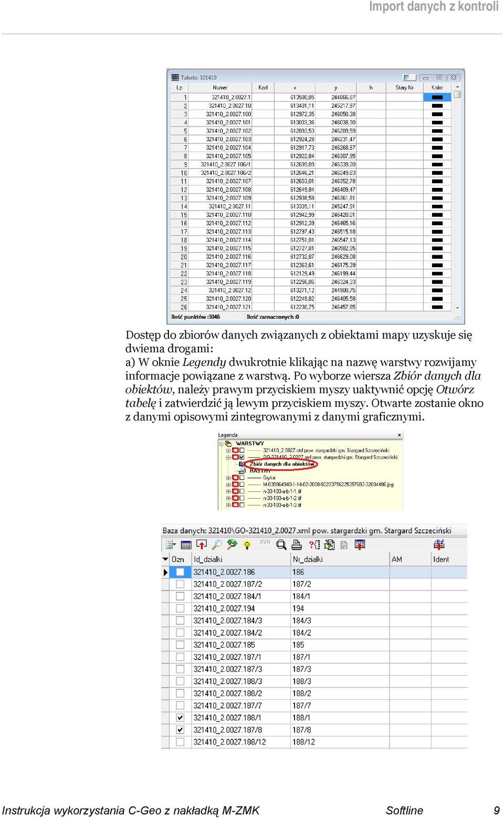504x818 pixels.
Task: Click black color swatch in row 5
Action: 437,131
